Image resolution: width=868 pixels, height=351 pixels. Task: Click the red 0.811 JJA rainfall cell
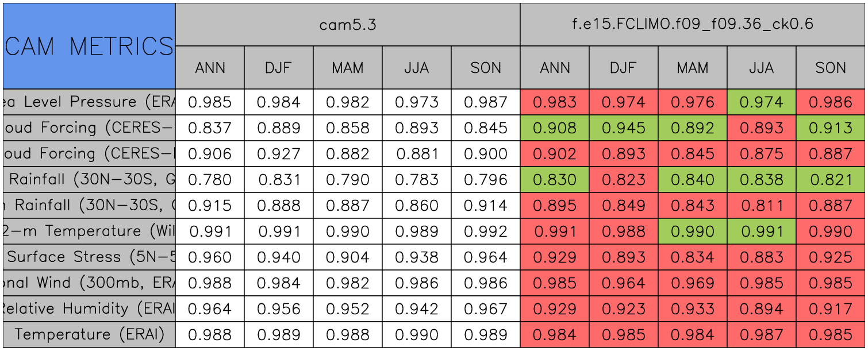pos(762,206)
